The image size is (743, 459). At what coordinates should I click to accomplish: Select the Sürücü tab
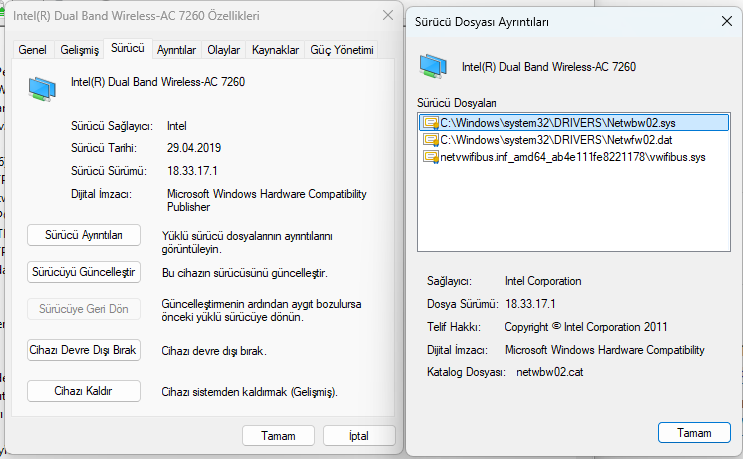pos(127,48)
